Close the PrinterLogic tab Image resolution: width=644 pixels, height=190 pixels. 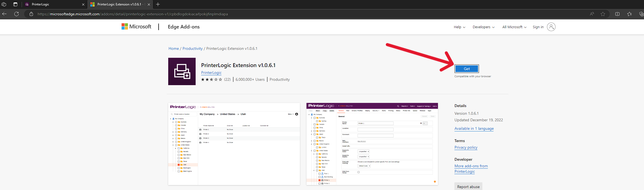(83, 4)
